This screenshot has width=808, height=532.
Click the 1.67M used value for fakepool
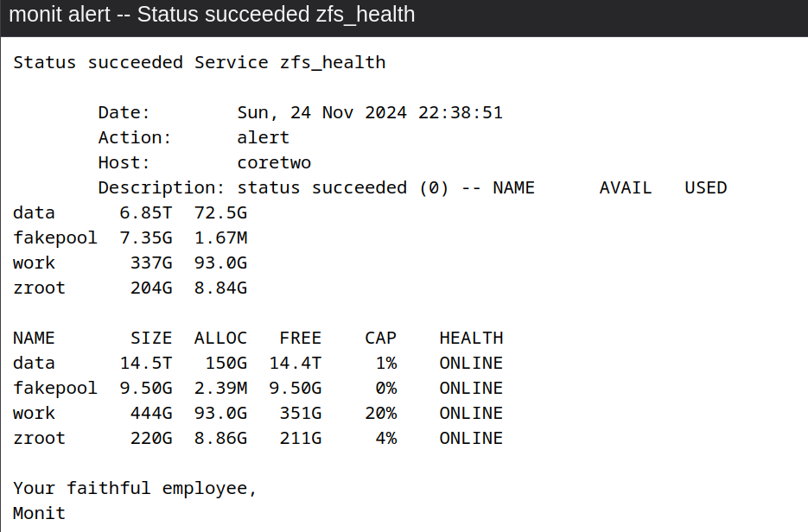pos(220,237)
